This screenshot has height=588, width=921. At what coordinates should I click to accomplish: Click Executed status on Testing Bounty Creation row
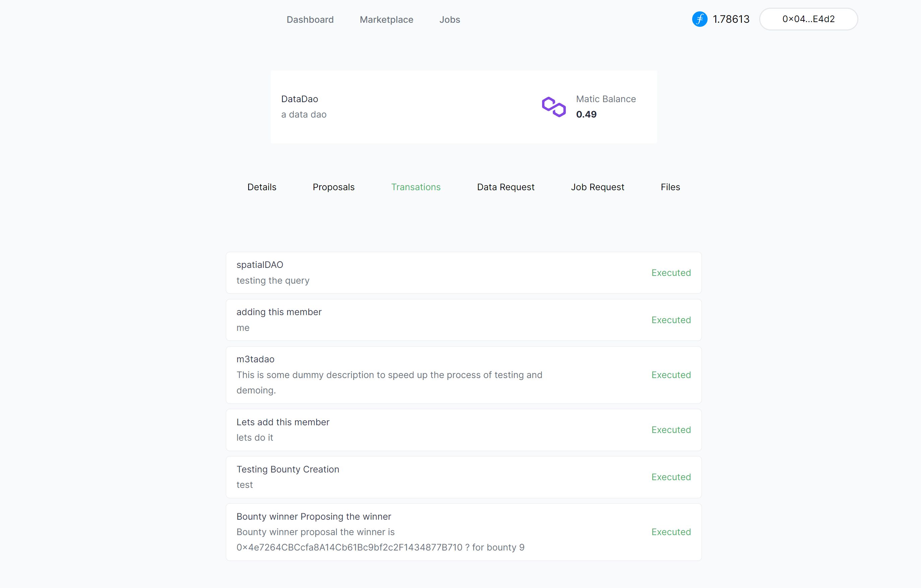pyautogui.click(x=671, y=477)
